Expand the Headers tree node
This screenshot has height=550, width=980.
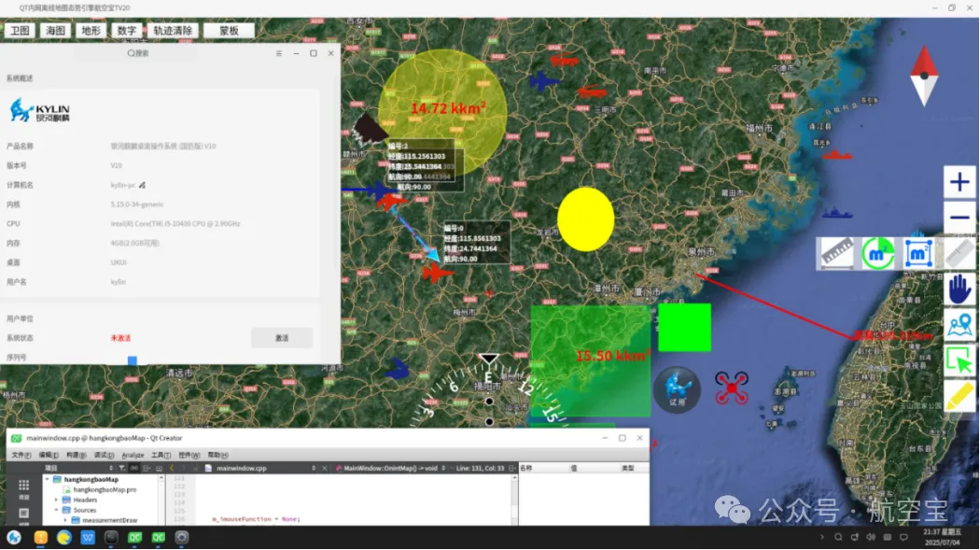[56, 500]
